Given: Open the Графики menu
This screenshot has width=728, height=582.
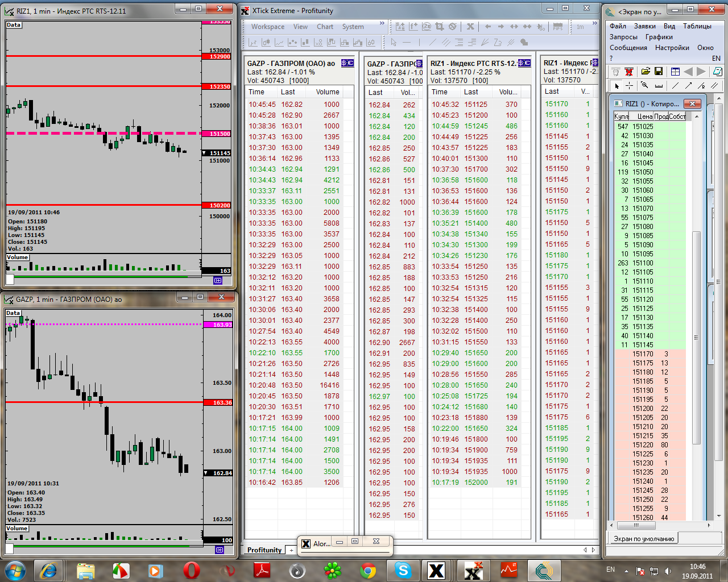Looking at the screenshot, I should point(659,37).
